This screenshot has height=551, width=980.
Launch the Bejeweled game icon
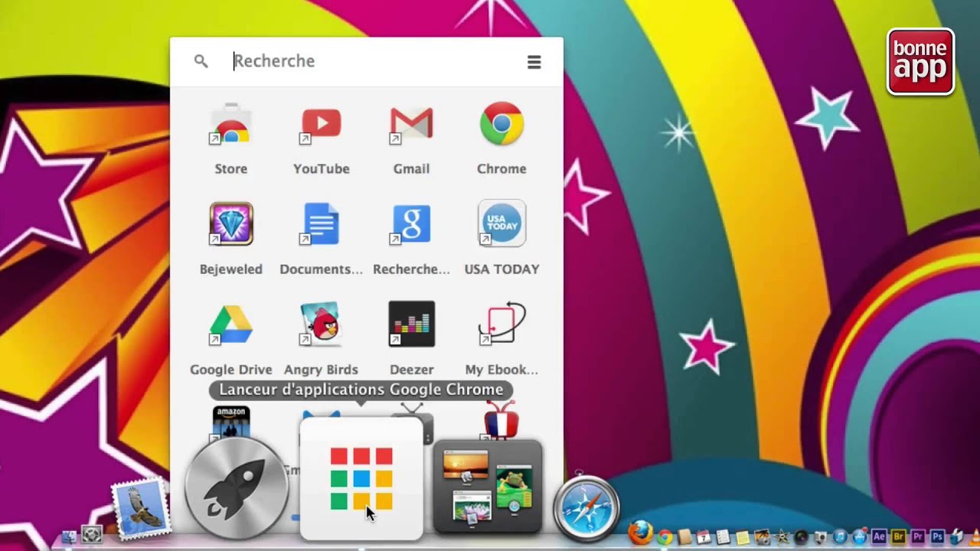tap(230, 224)
